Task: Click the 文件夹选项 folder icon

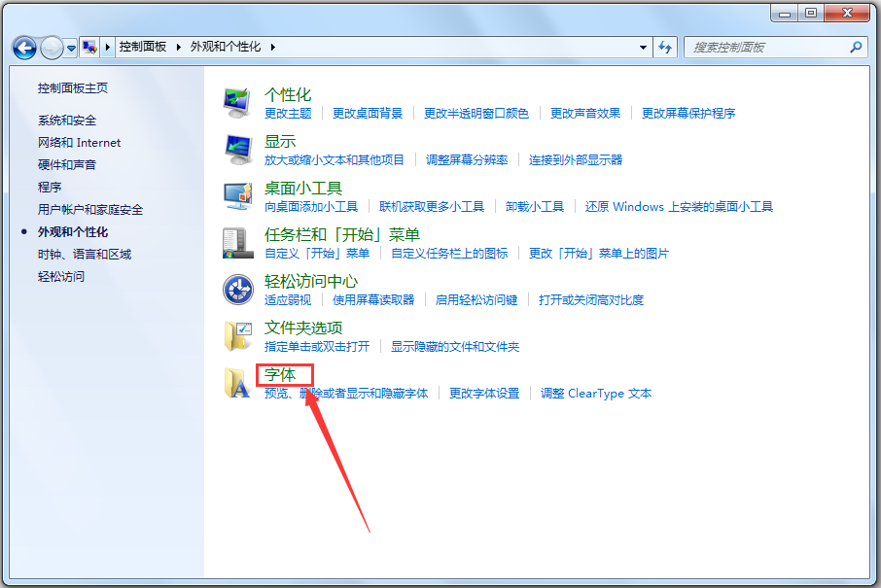Action: click(x=238, y=336)
